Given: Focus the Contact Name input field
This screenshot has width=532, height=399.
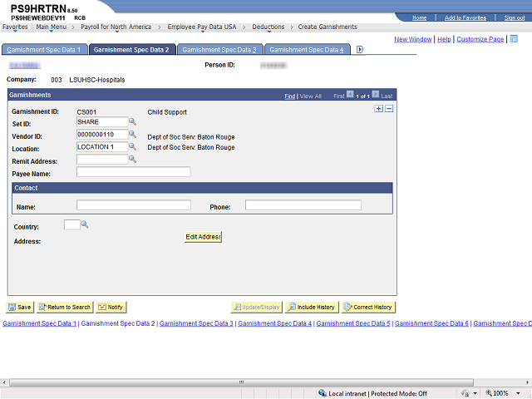Looking at the screenshot, I should pos(134,205).
